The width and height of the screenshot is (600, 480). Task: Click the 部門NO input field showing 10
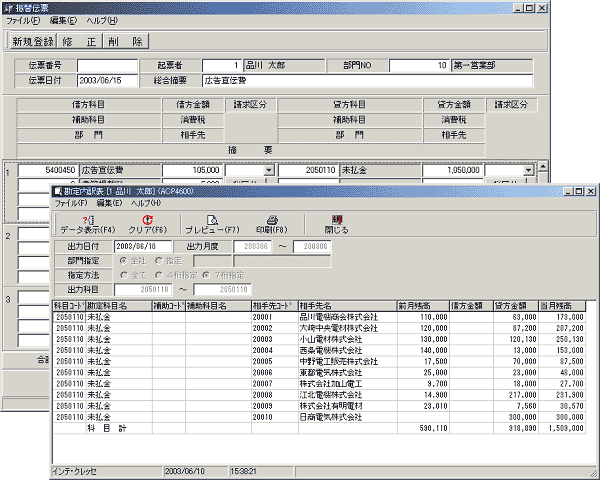coord(419,65)
